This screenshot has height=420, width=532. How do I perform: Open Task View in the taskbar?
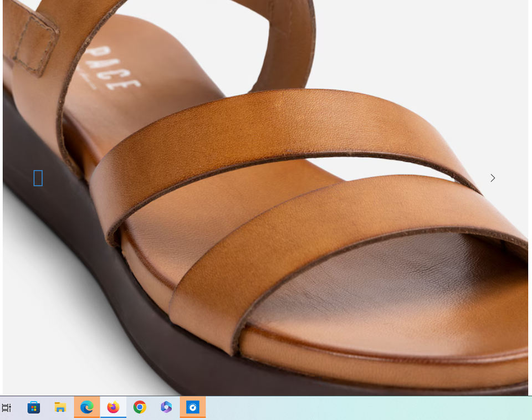6,407
